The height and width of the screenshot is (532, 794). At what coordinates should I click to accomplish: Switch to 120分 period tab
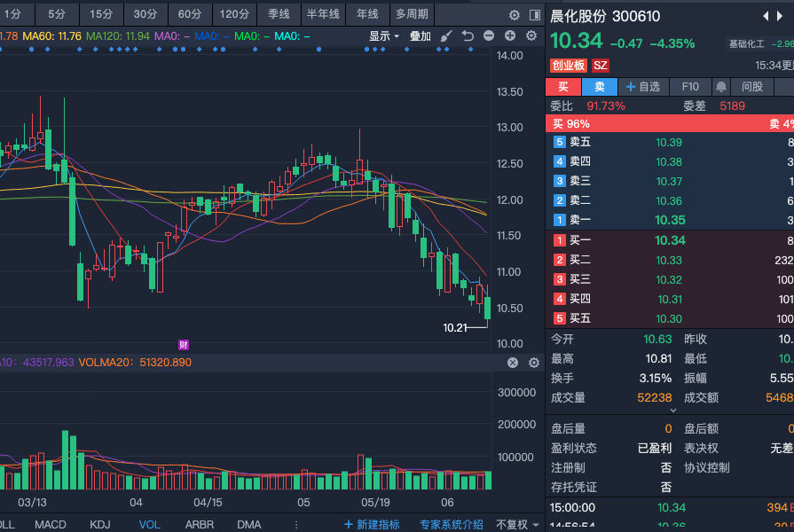click(234, 14)
